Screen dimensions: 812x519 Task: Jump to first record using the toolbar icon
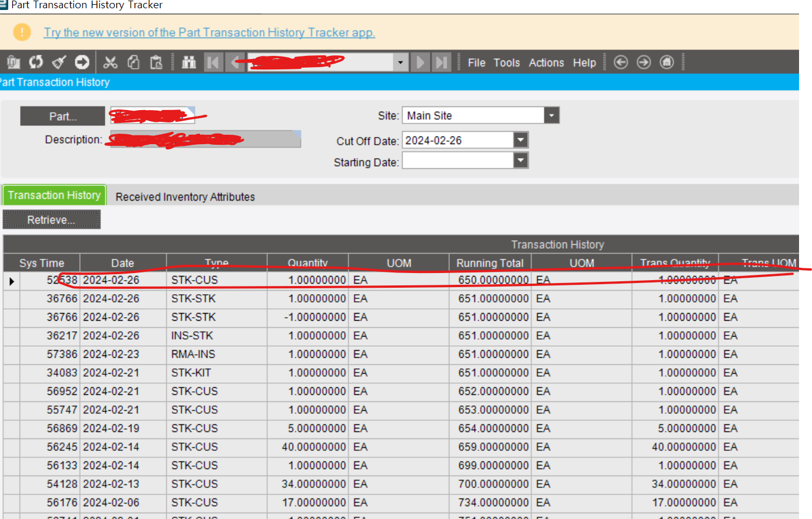(213, 62)
